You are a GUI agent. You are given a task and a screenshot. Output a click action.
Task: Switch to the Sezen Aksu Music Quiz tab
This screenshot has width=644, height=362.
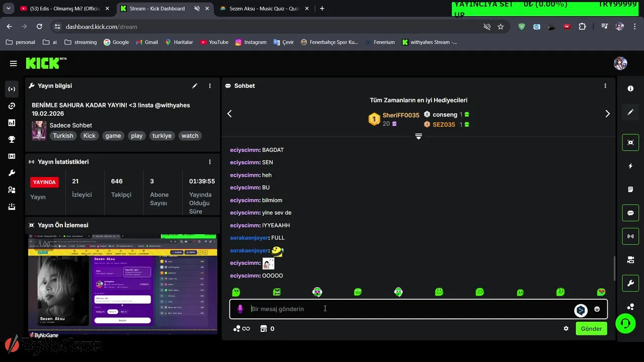(x=265, y=9)
